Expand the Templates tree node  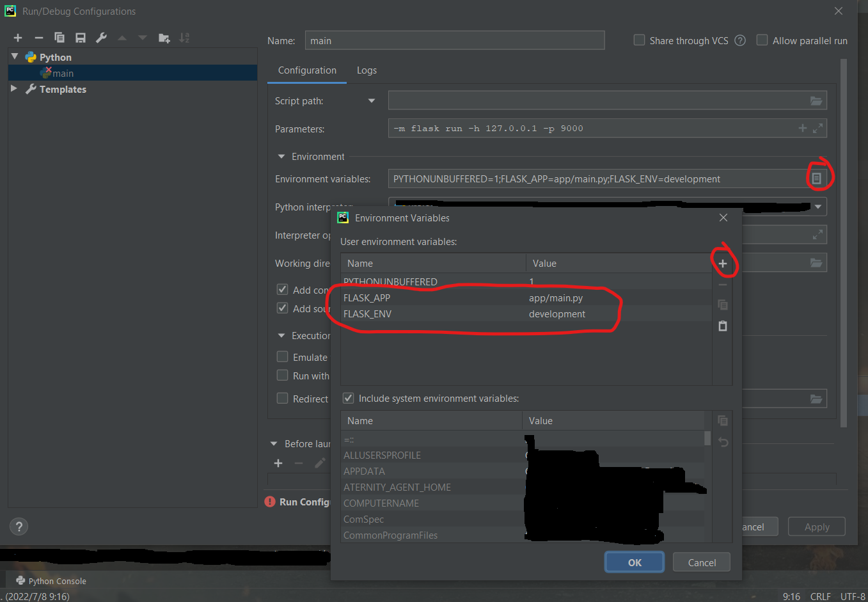[x=14, y=89]
